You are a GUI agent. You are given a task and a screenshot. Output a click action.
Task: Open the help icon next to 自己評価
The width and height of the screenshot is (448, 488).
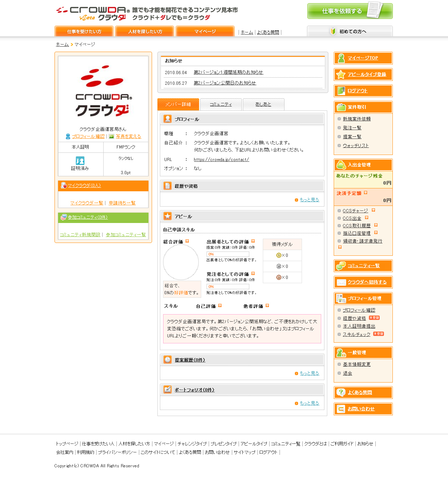tap(220, 306)
